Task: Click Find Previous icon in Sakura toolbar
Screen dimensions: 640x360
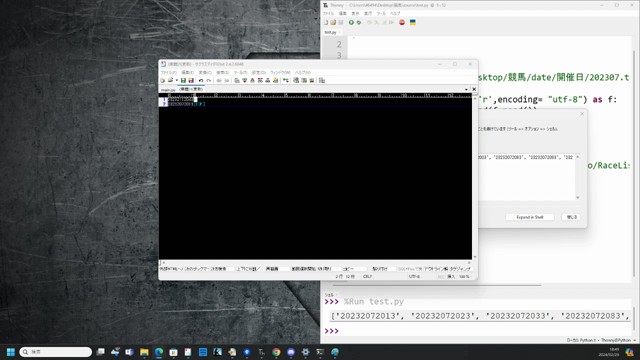Action: tap(252, 80)
